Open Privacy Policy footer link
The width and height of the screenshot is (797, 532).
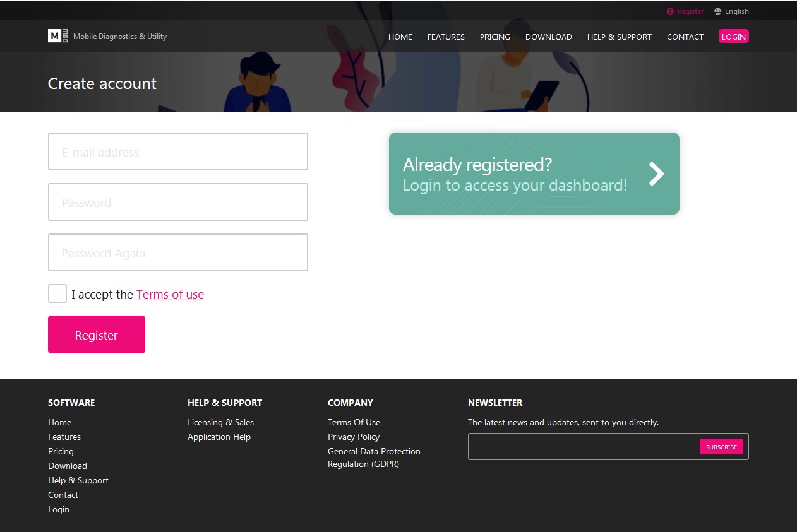[x=354, y=437]
